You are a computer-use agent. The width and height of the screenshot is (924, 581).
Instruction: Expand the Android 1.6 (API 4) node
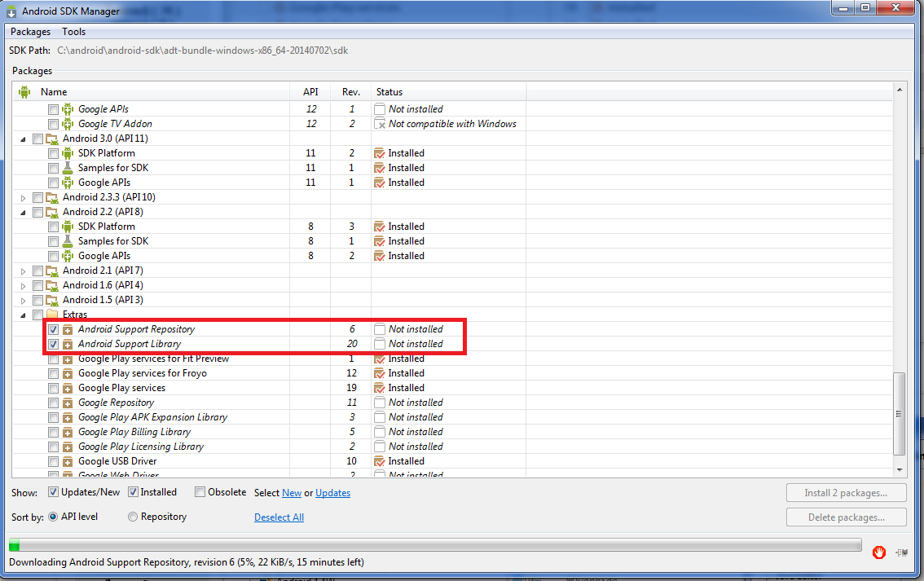coord(23,286)
